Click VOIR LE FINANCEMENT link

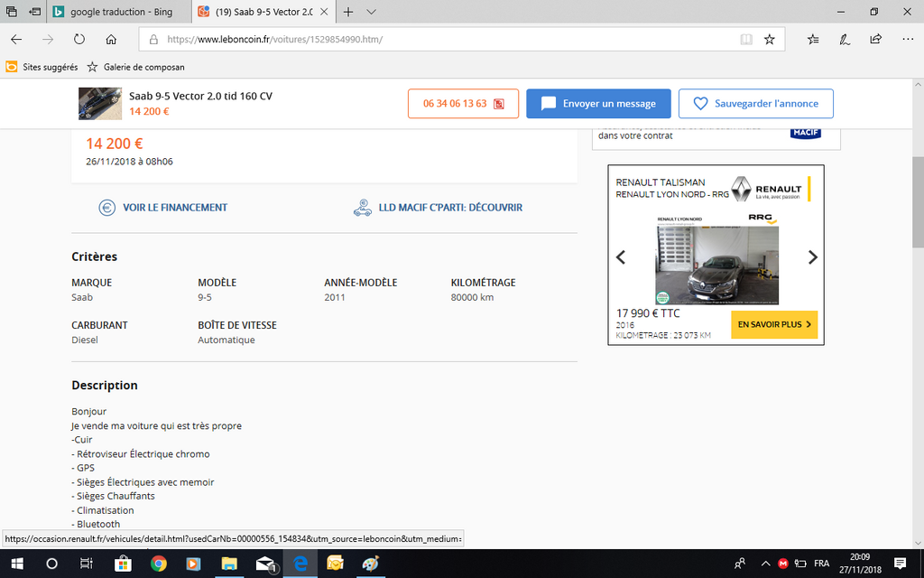coord(175,208)
